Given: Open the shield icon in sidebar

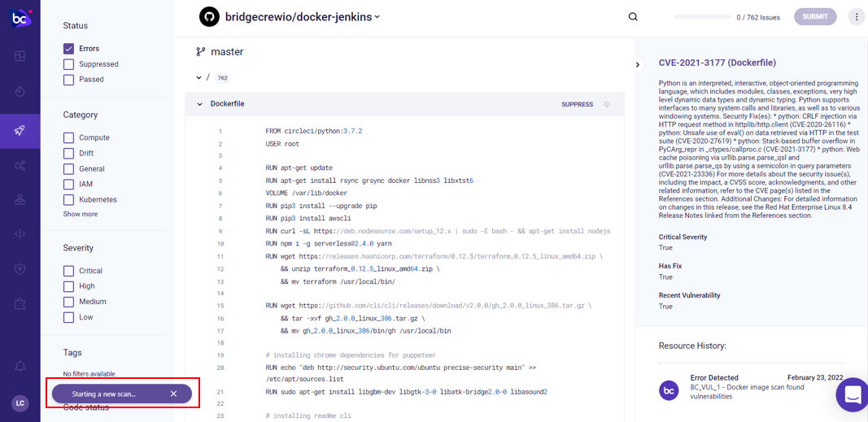Looking at the screenshot, I should [x=20, y=268].
